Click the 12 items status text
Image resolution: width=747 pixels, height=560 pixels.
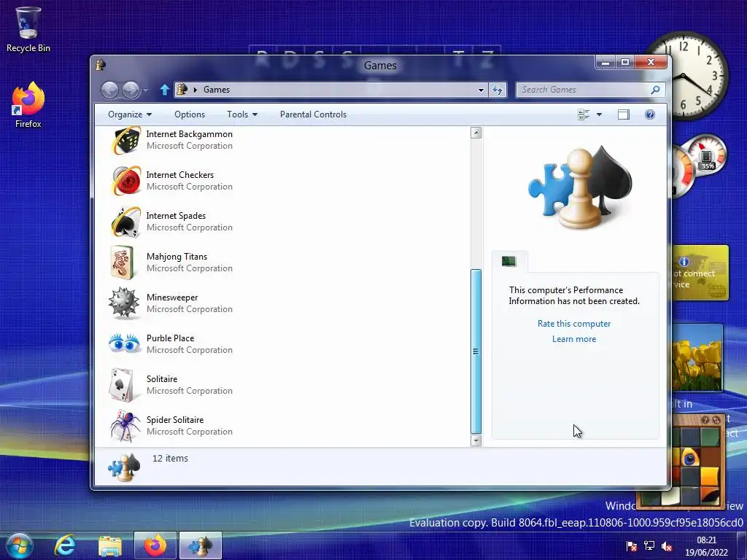pyautogui.click(x=170, y=458)
